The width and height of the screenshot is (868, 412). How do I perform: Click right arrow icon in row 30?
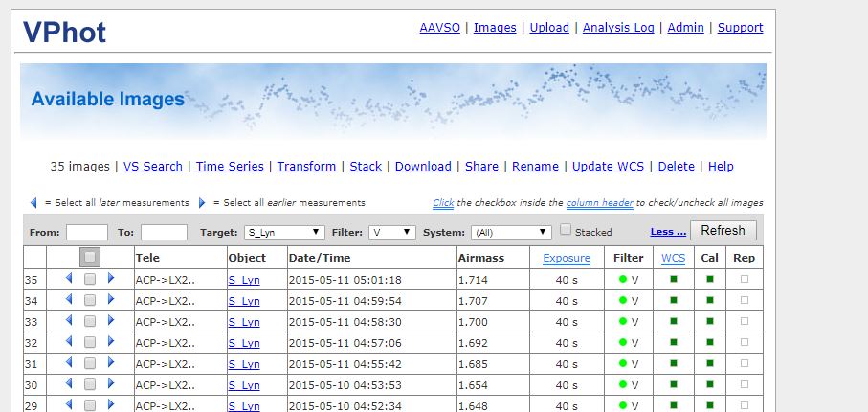(x=110, y=384)
